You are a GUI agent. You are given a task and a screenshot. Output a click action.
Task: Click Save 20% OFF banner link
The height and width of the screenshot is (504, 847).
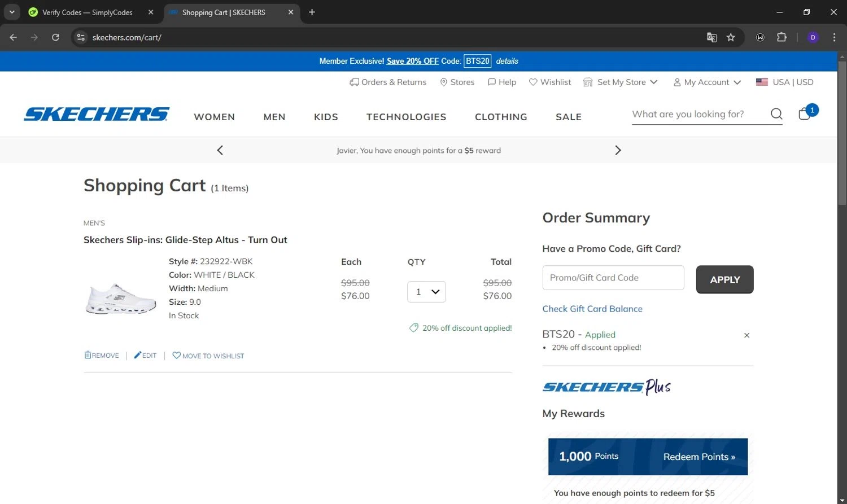[413, 61]
